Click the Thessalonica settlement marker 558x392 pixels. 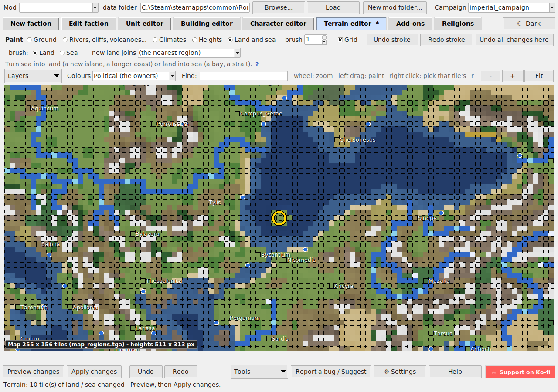143,281
